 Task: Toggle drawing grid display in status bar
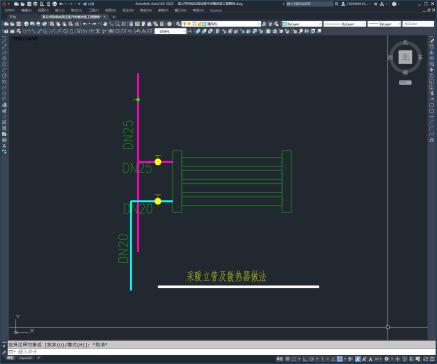(x=287, y=359)
